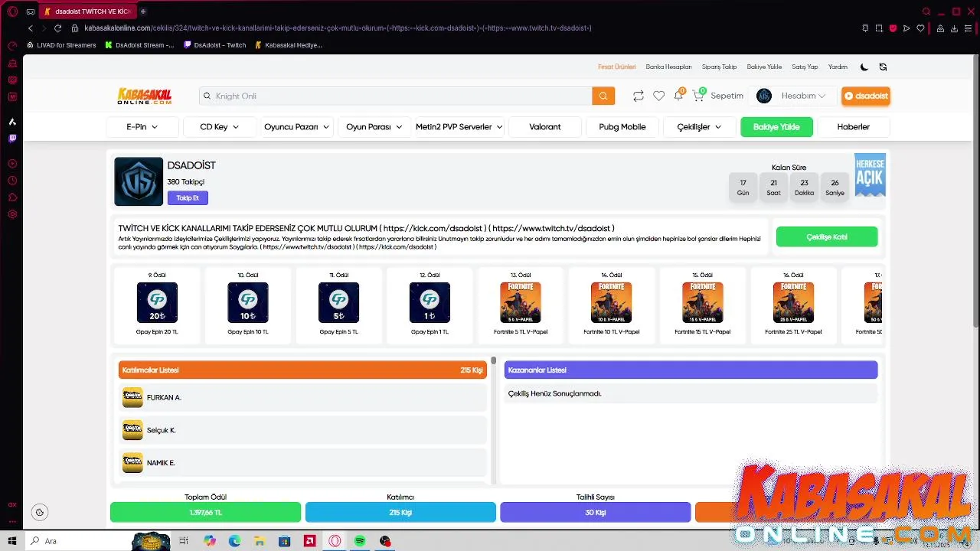The height and width of the screenshot is (551, 980).
Task: Click the Fırsat Ürünleri top link
Action: pyautogui.click(x=616, y=67)
